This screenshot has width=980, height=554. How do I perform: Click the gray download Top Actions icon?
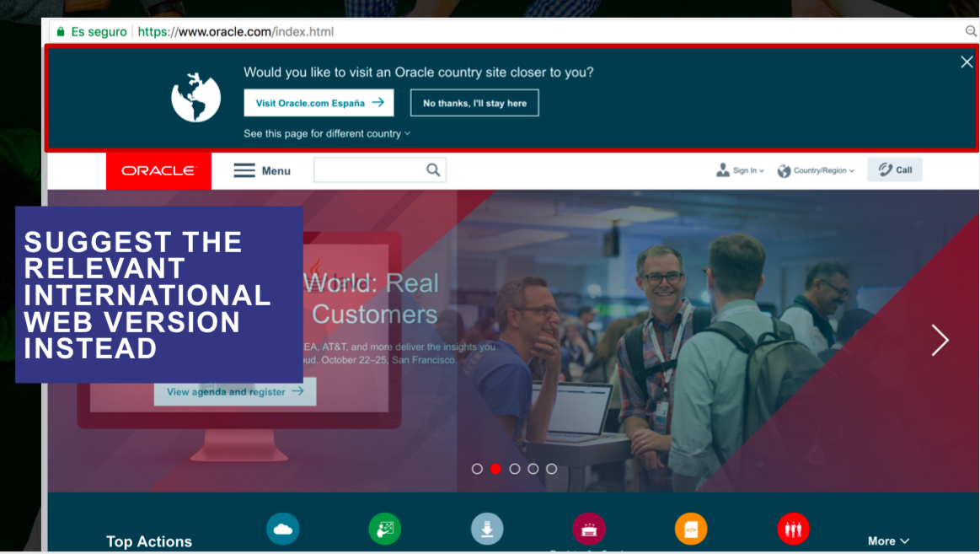point(487,529)
